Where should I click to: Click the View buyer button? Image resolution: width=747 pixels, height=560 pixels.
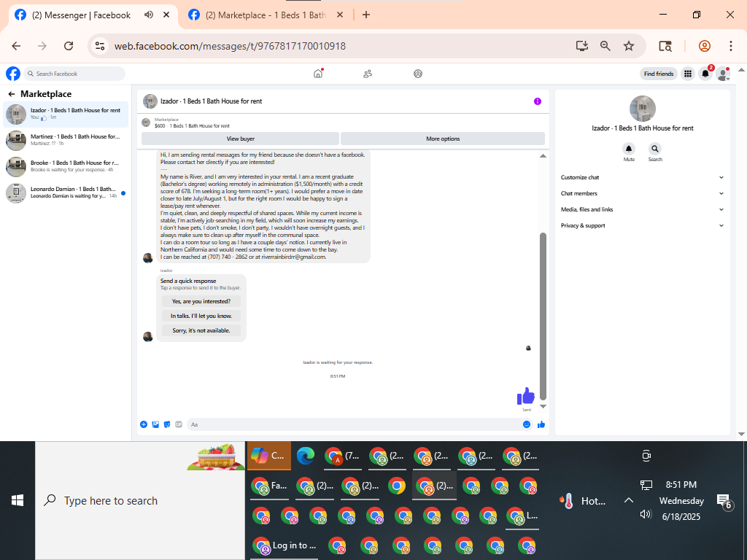(x=241, y=139)
